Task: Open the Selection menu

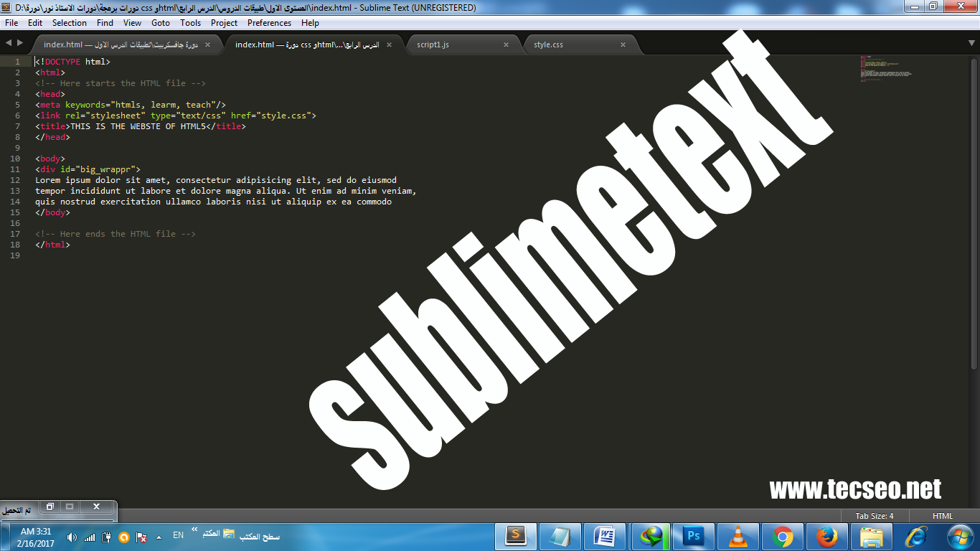Action: click(70, 23)
